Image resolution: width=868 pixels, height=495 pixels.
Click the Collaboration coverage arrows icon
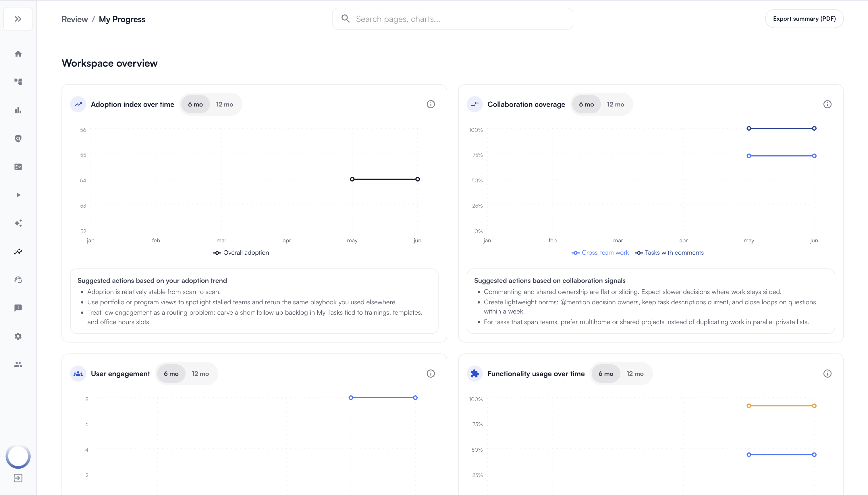pos(474,105)
